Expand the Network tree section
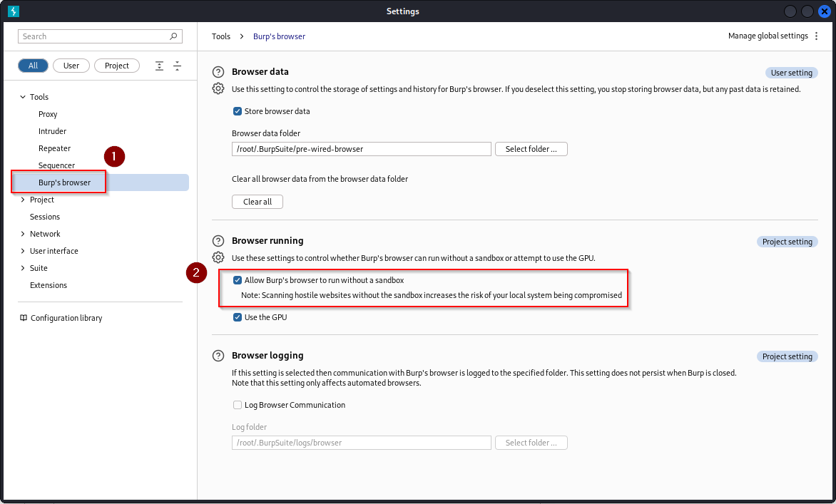This screenshot has width=836, height=504. (x=22, y=234)
